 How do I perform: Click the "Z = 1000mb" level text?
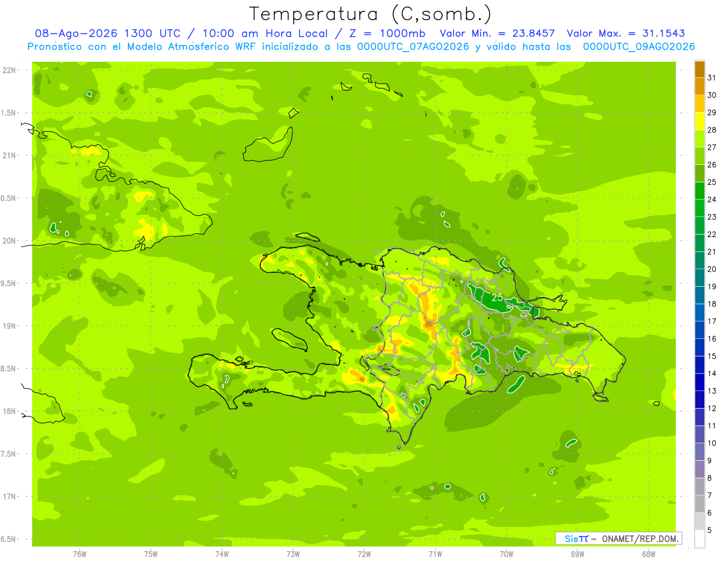click(x=386, y=33)
